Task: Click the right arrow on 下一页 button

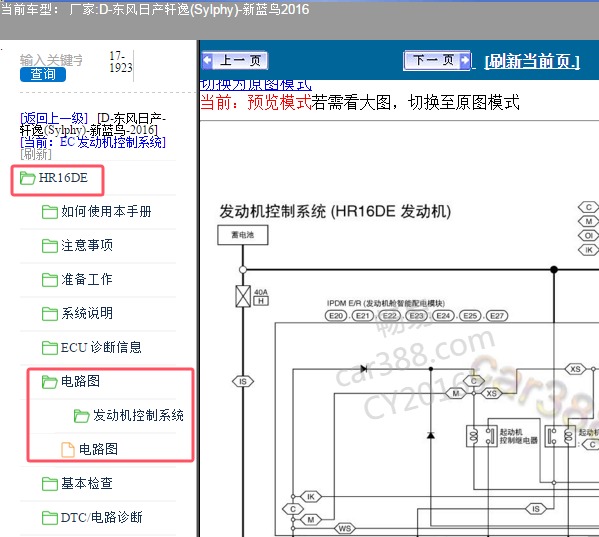Action: 465,60
